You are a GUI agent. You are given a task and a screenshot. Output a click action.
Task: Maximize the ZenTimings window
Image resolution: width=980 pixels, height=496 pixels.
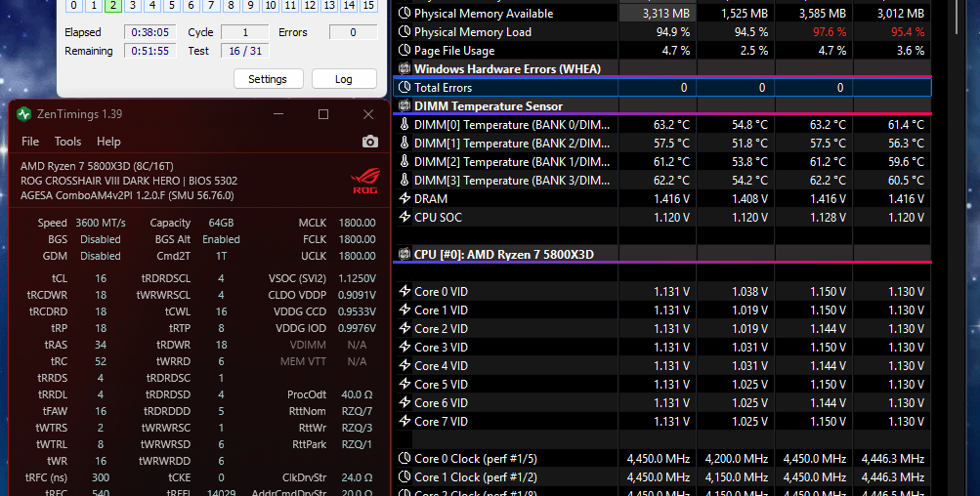[x=323, y=113]
